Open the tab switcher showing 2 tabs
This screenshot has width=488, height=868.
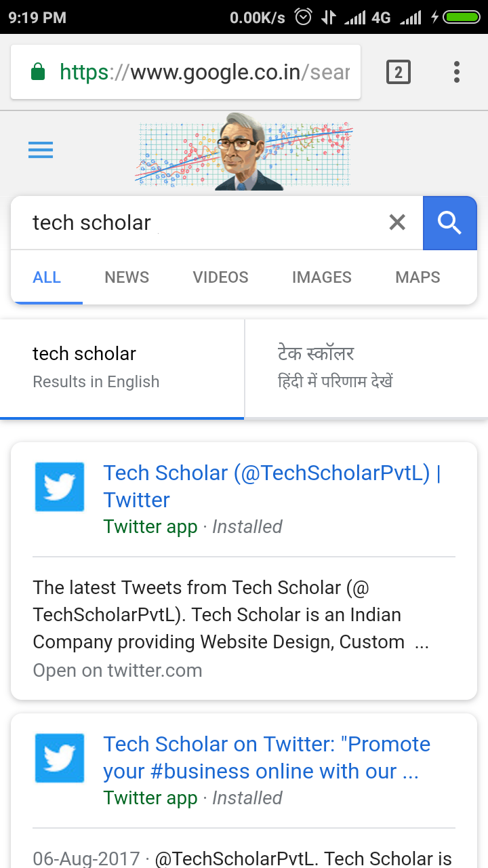pyautogui.click(x=399, y=72)
